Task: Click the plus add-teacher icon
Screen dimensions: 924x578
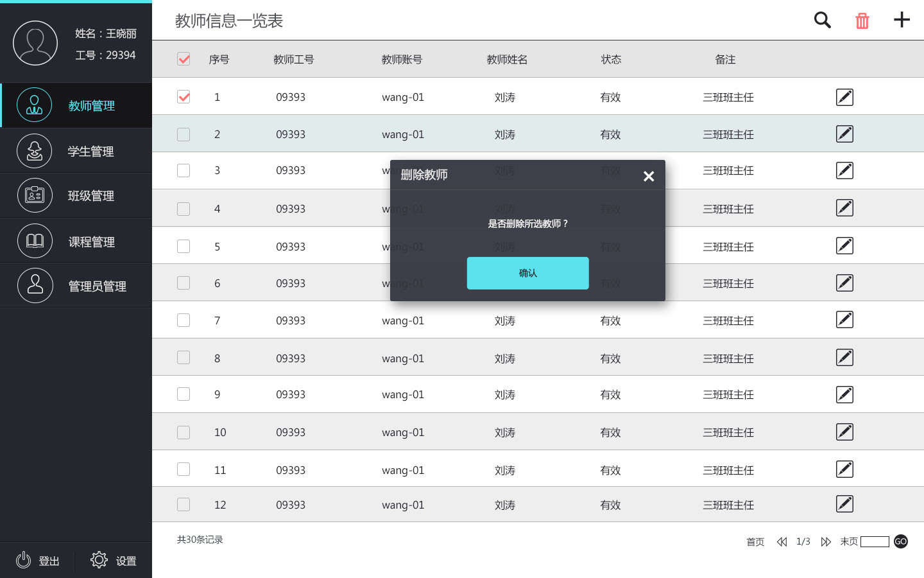Action: (x=902, y=20)
